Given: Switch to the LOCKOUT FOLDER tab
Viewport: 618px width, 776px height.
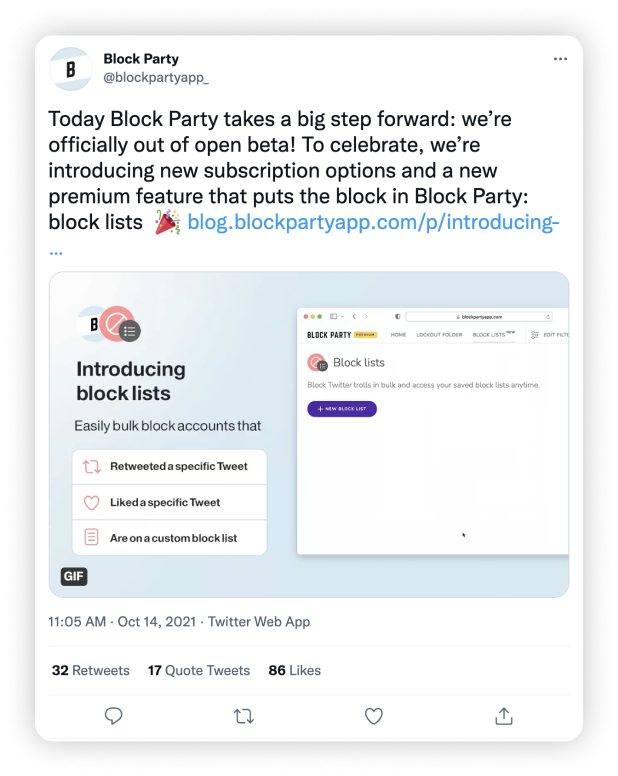Looking at the screenshot, I should [439, 335].
